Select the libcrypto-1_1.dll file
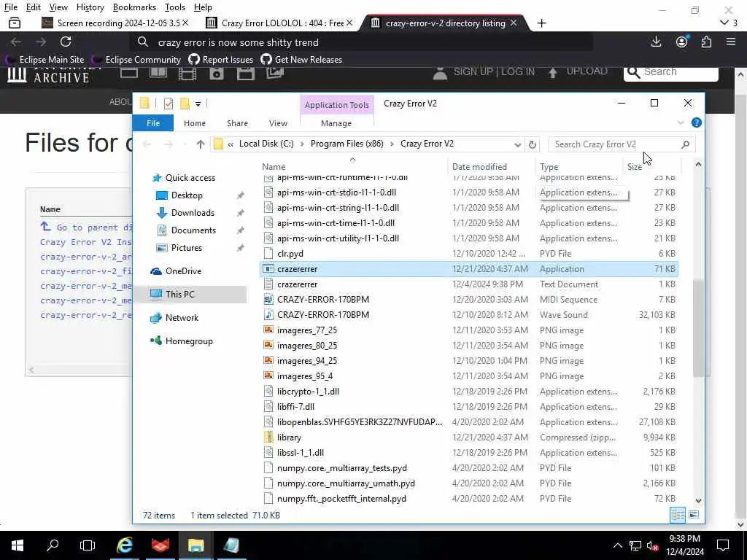This screenshot has height=560, width=747. click(469, 392)
